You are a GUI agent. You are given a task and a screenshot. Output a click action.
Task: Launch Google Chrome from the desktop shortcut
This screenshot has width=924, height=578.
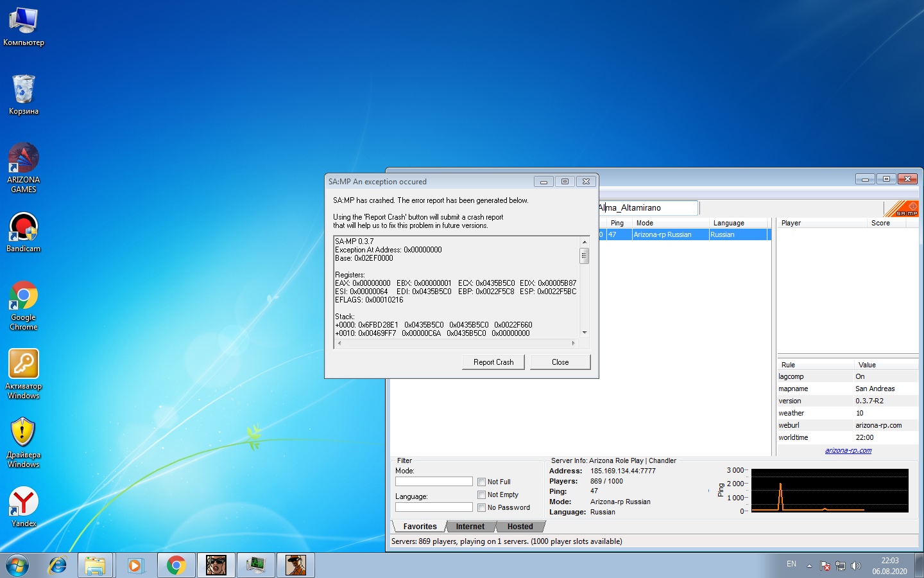(24, 306)
